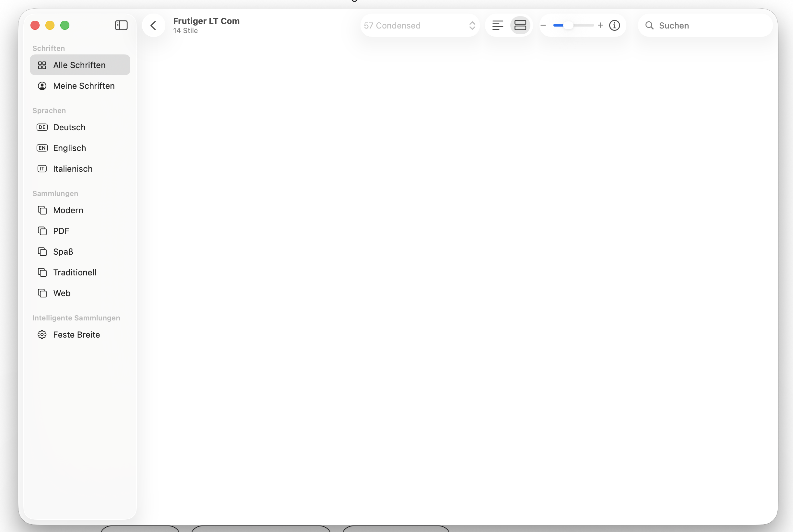This screenshot has width=793, height=532.
Task: Click the style selector up-down arrows
Action: click(472, 26)
